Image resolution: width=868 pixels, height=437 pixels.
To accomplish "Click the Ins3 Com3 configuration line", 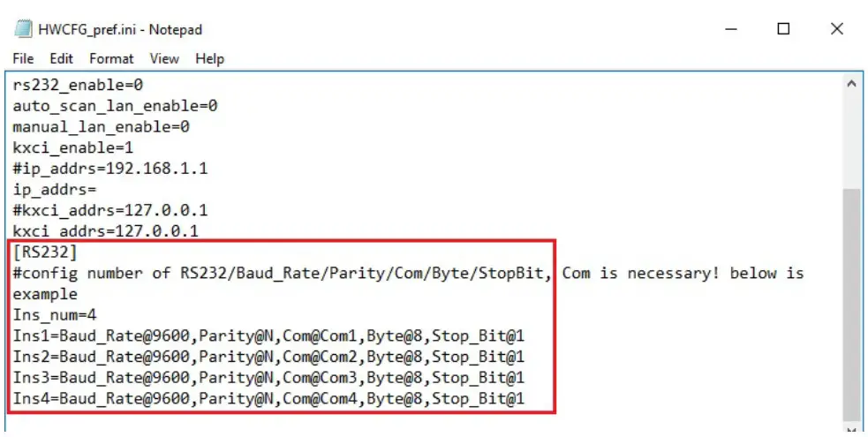I will [x=268, y=378].
